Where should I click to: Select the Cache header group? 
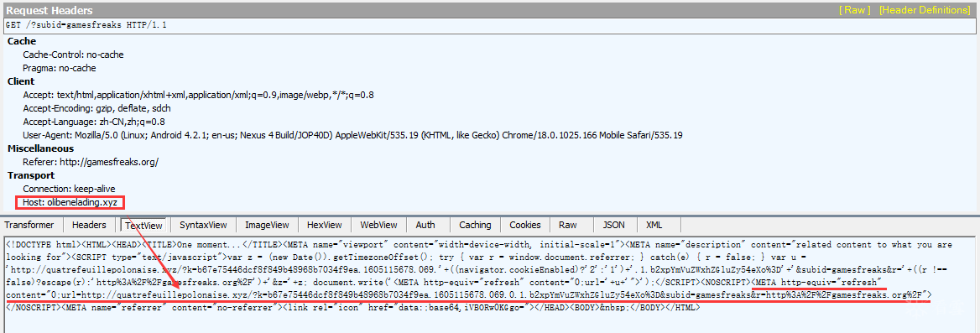[22, 41]
